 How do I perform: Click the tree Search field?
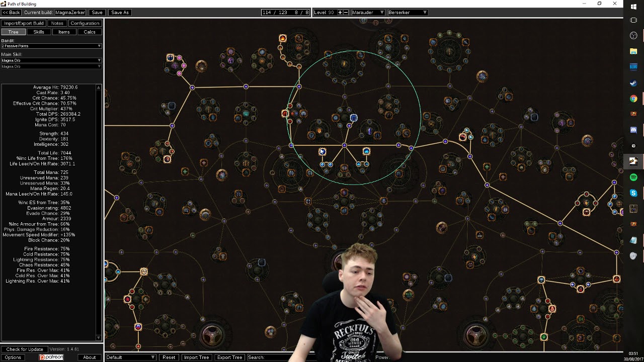282,357
